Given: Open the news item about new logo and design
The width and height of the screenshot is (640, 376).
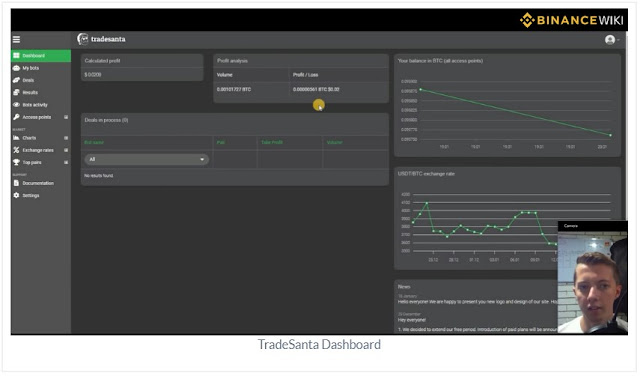Looking at the screenshot, I should 477,302.
